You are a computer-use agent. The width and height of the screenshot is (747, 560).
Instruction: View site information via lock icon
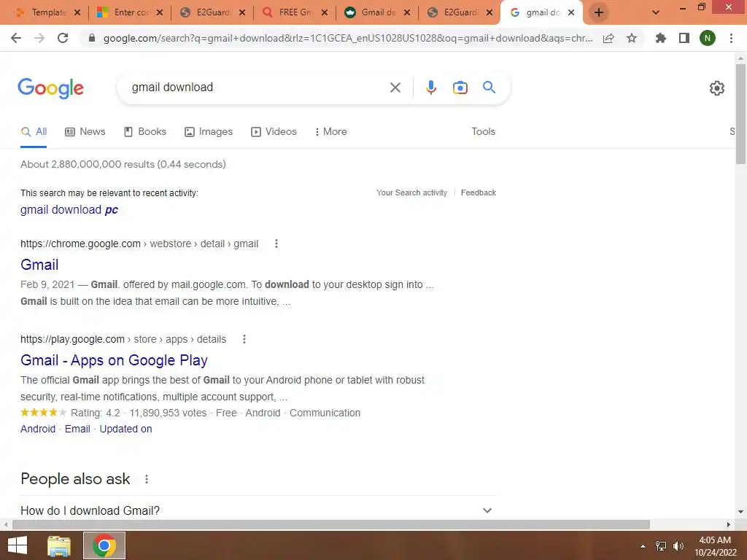coord(92,38)
